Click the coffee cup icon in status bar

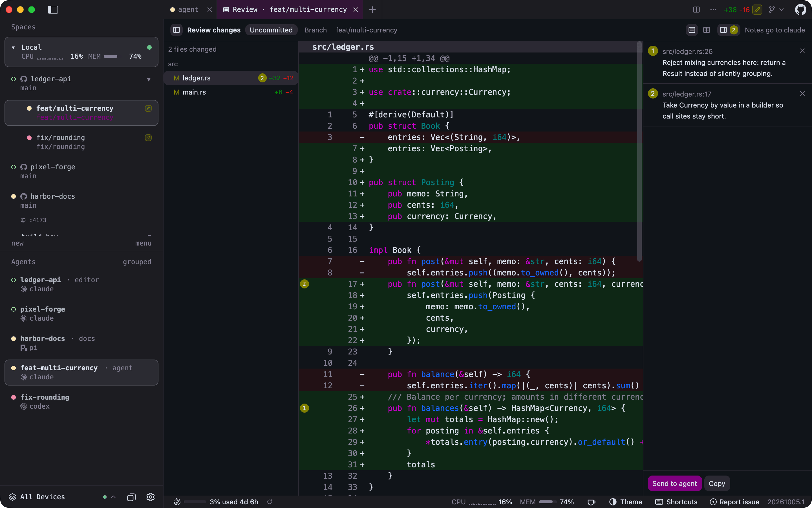pyautogui.click(x=592, y=502)
